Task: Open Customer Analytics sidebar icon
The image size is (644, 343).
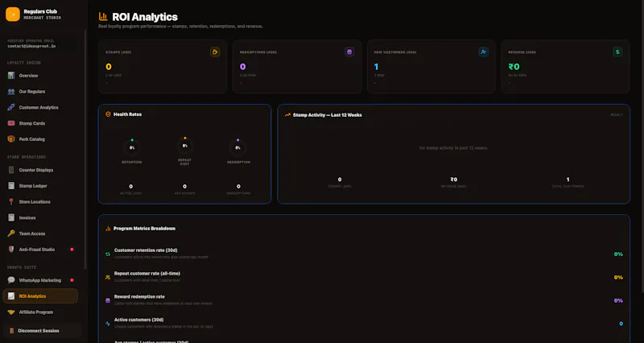Action: 11,108
